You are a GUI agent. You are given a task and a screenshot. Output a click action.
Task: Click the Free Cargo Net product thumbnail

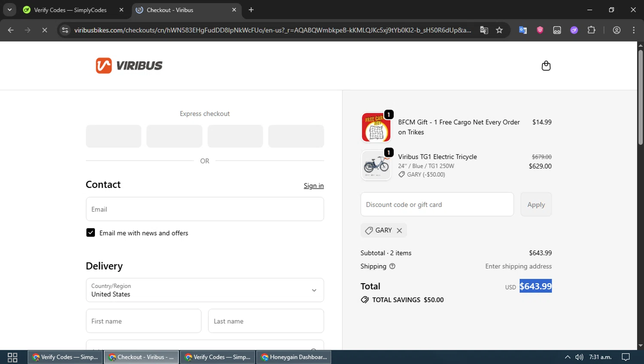[x=376, y=127]
